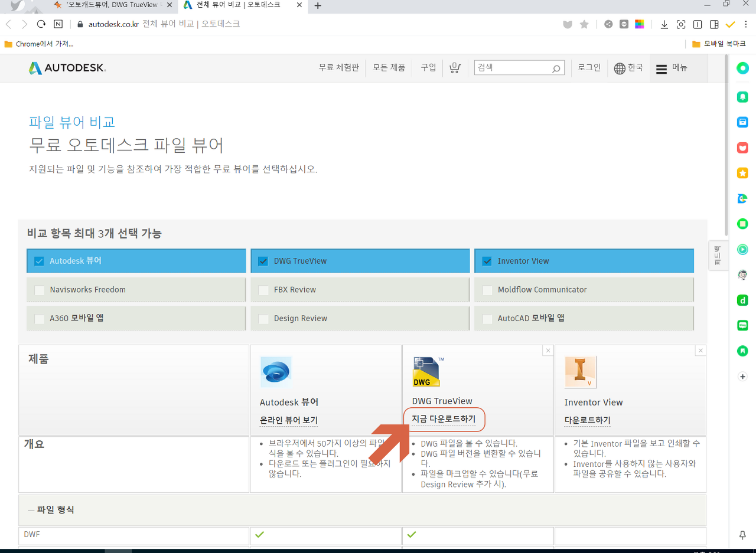Click the pin icon at sidebar bottom
The height and width of the screenshot is (553, 756).
(x=743, y=535)
